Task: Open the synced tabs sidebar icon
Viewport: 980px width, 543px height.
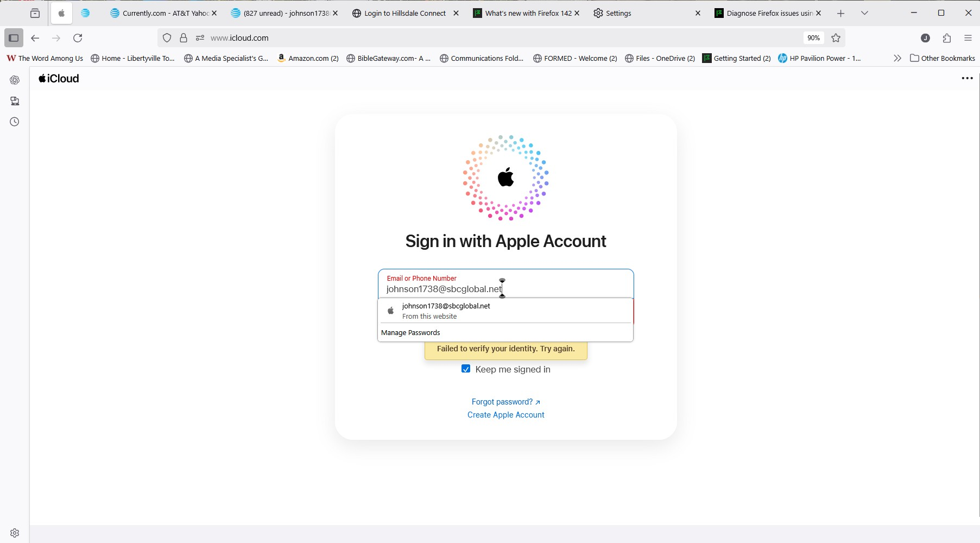Action: tap(15, 101)
